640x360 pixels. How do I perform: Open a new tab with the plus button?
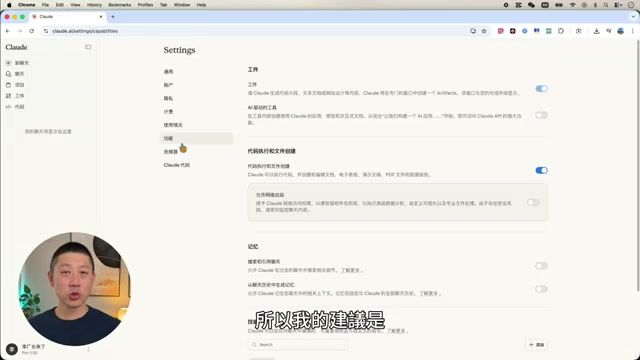[113, 17]
